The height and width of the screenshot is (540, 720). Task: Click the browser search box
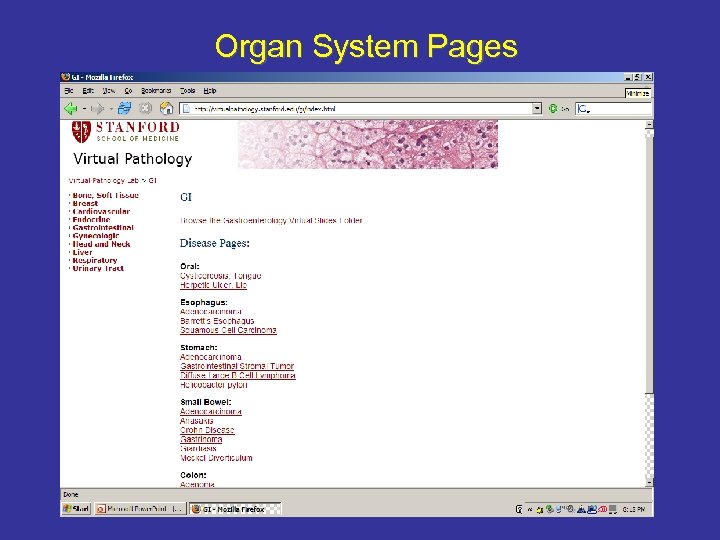click(x=613, y=109)
